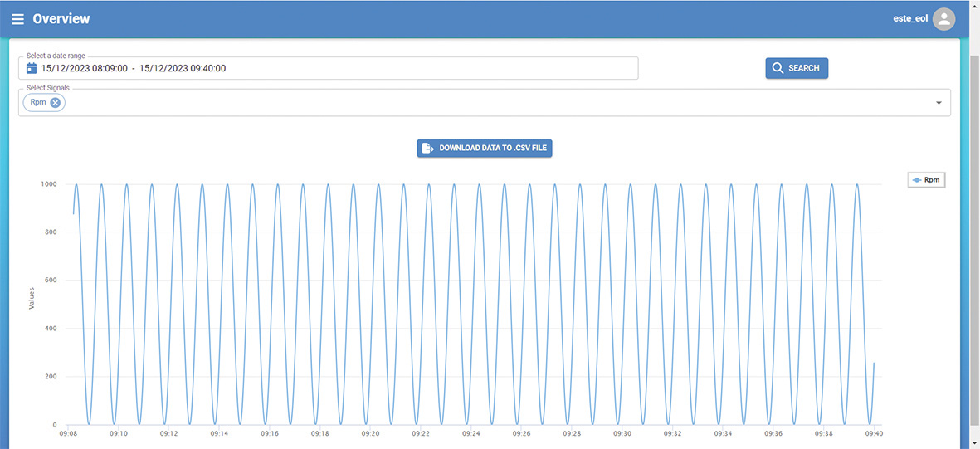The image size is (980, 449).
Task: Toggle the Rpm series in chart legend
Action: click(x=926, y=179)
